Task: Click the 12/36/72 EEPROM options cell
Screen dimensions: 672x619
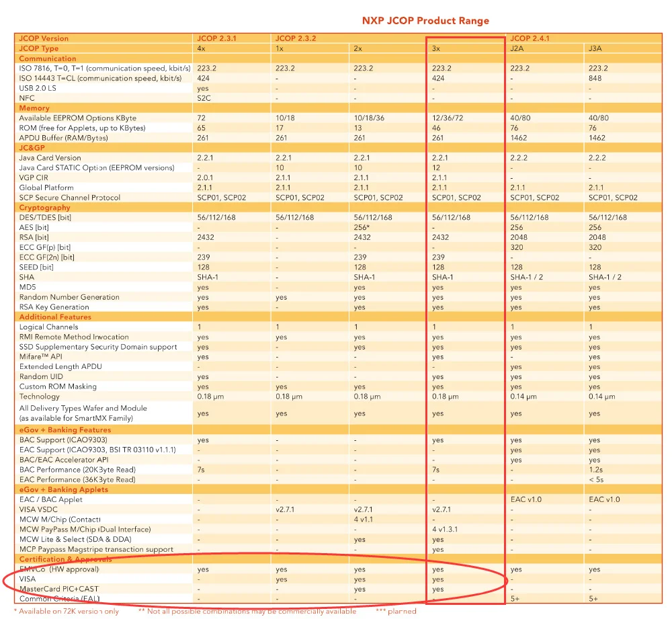Action: pyautogui.click(x=450, y=118)
